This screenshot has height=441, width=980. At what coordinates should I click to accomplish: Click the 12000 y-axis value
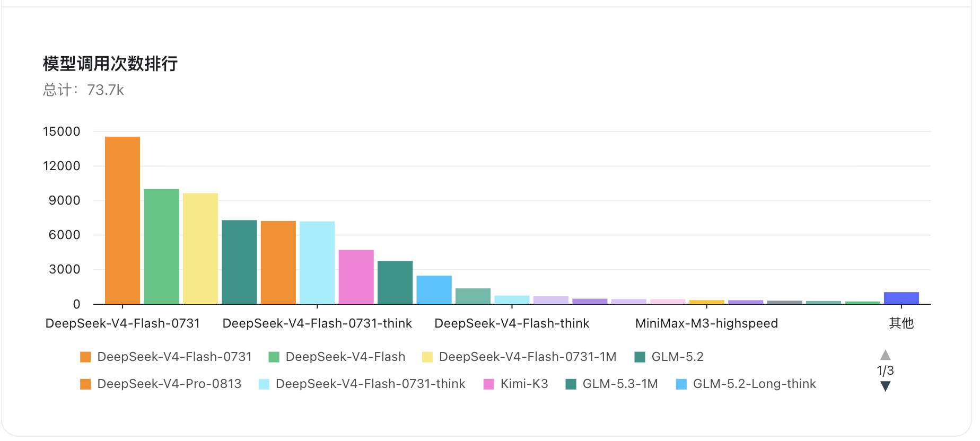[x=62, y=166]
